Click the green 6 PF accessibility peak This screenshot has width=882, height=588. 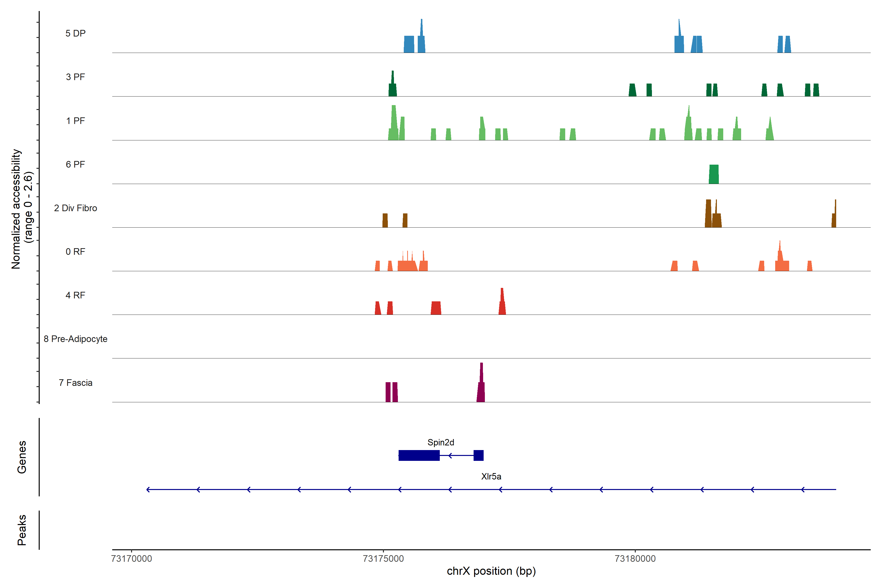(x=714, y=174)
